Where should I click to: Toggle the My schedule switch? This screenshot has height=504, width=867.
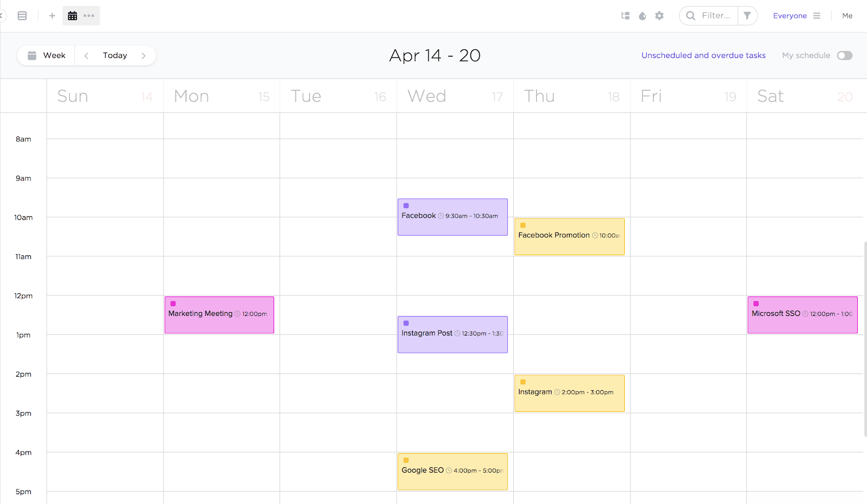844,55
